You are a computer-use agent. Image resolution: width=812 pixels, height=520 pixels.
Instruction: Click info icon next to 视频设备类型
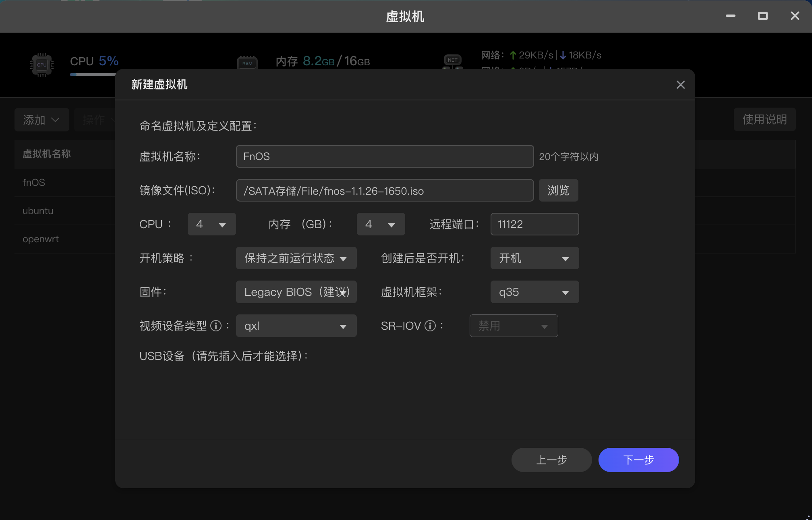(x=216, y=326)
